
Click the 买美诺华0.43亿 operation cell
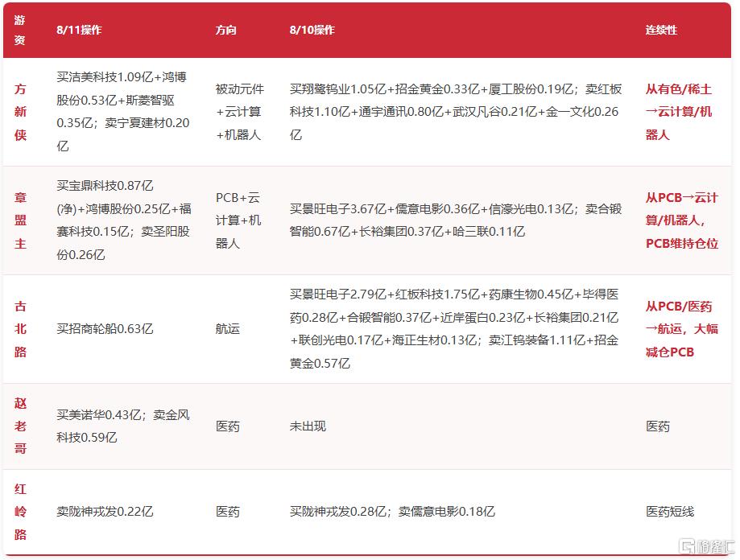[123, 426]
